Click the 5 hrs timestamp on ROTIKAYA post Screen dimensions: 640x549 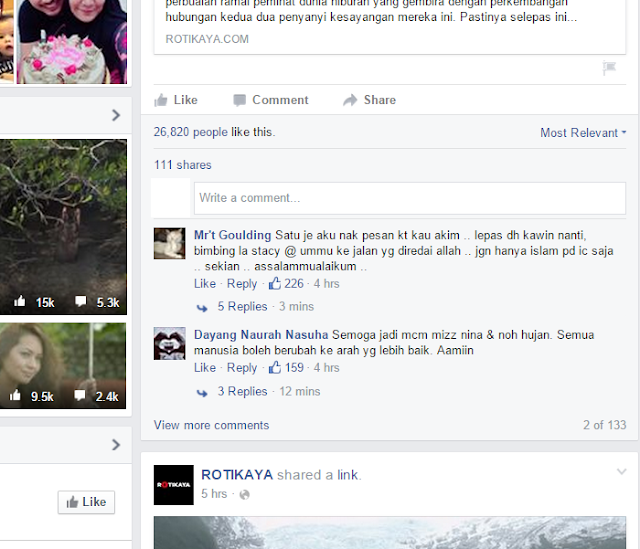(214, 494)
